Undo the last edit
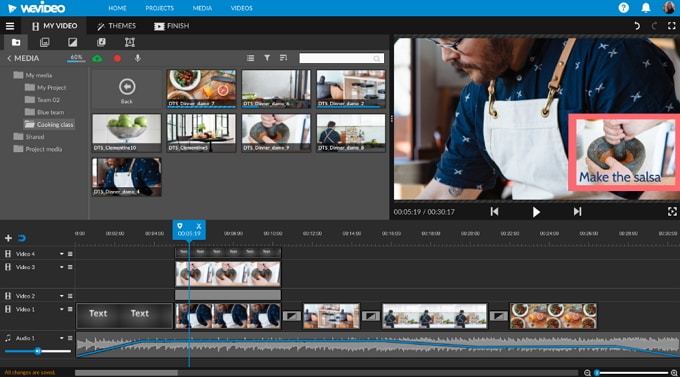Viewport: 680px width, 377px height. 637,26
